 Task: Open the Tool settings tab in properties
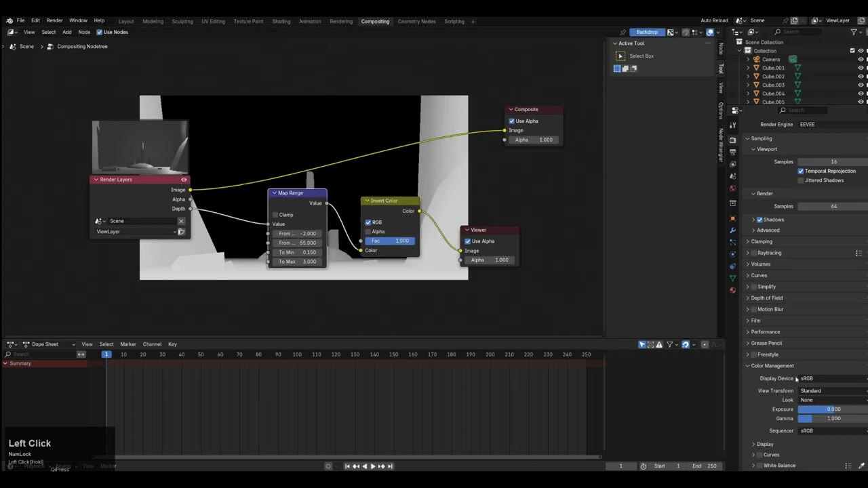732,125
